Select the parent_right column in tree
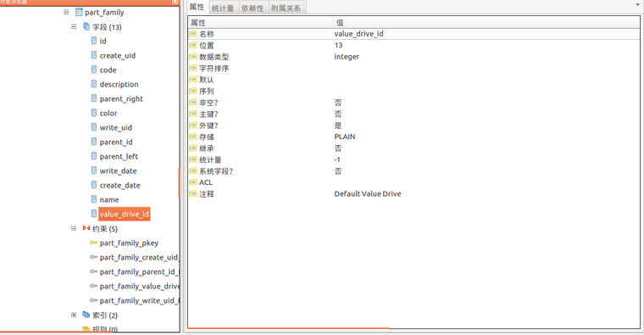 (x=121, y=98)
